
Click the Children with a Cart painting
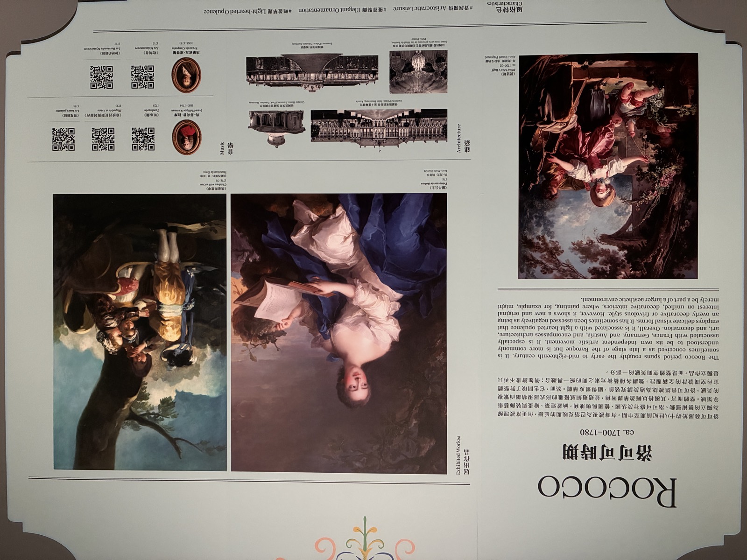point(140,333)
